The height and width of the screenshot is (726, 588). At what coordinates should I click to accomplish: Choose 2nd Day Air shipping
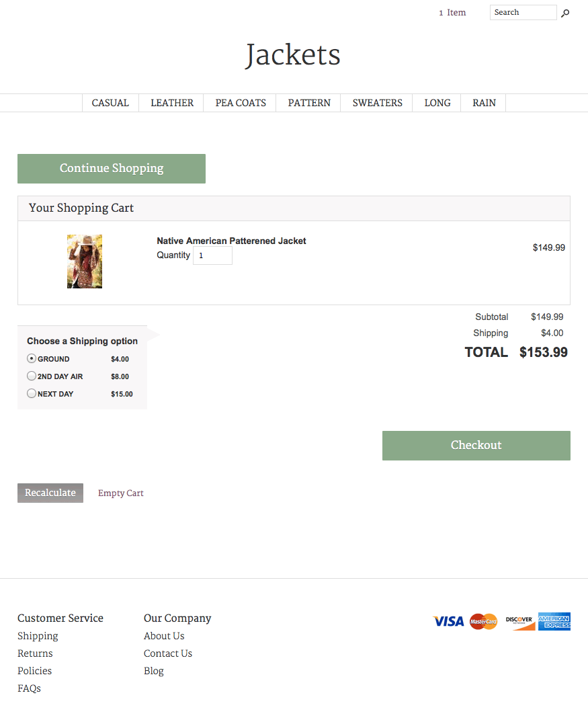click(x=32, y=376)
